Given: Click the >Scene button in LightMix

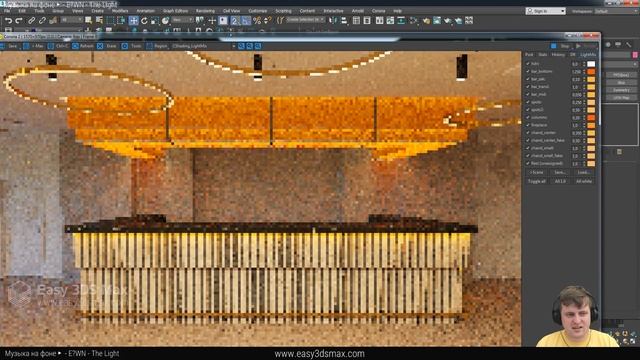Looking at the screenshot, I should pyautogui.click(x=537, y=173).
